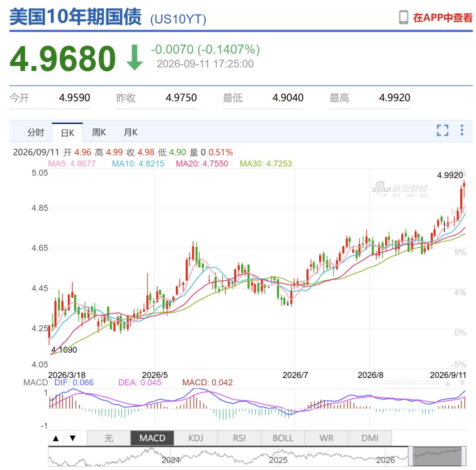
Task: Switch indicator to DMI
Action: tap(370, 438)
